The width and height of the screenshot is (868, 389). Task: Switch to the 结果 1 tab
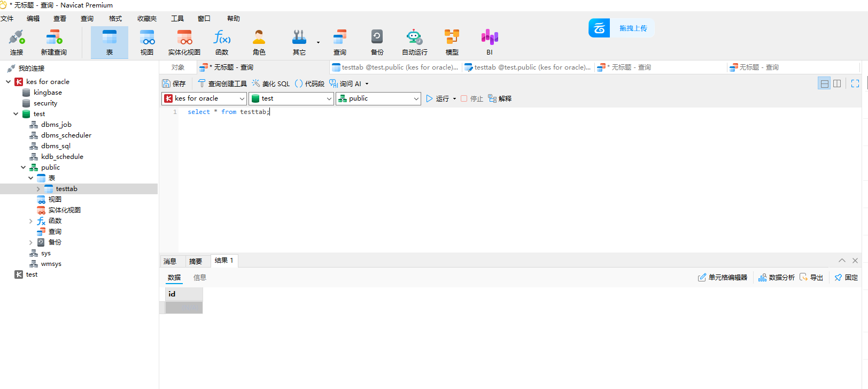[x=224, y=261]
